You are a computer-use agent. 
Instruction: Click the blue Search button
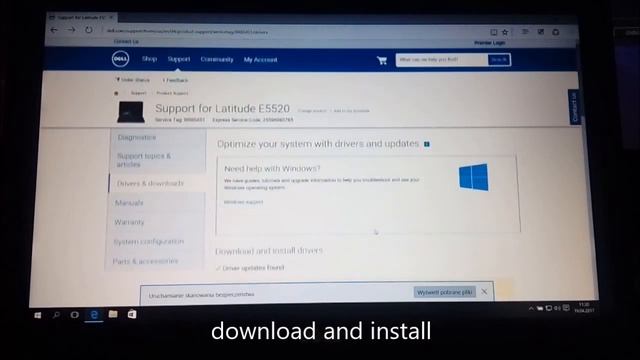click(x=499, y=60)
